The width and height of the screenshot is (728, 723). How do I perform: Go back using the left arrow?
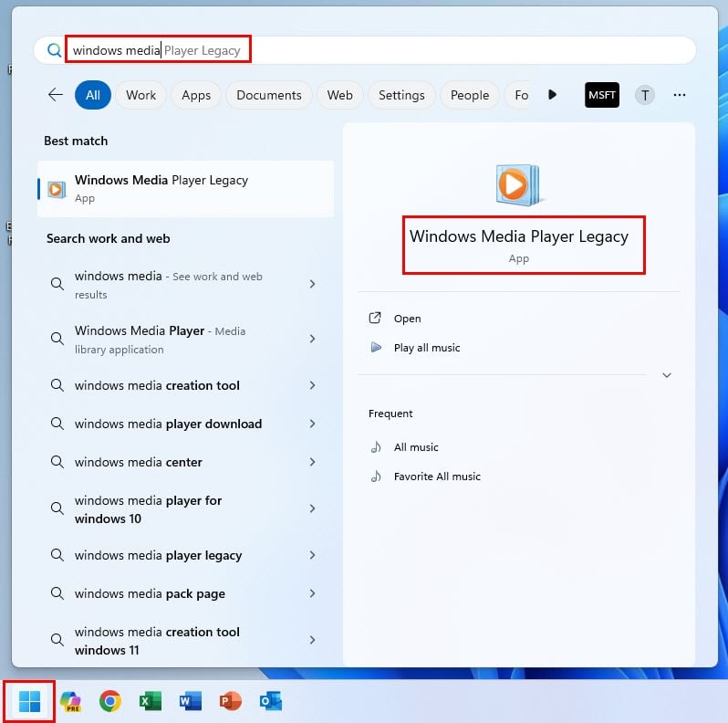click(x=56, y=95)
